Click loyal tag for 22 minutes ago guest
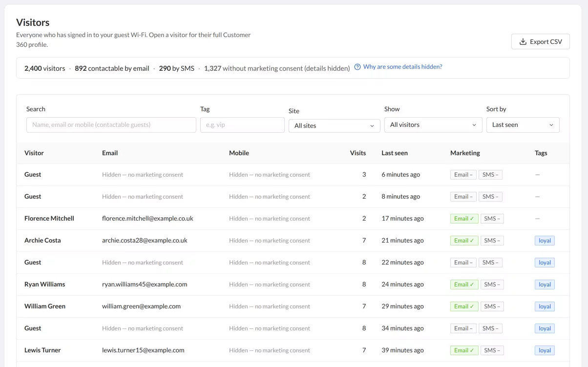This screenshot has height=367, width=588. point(545,263)
